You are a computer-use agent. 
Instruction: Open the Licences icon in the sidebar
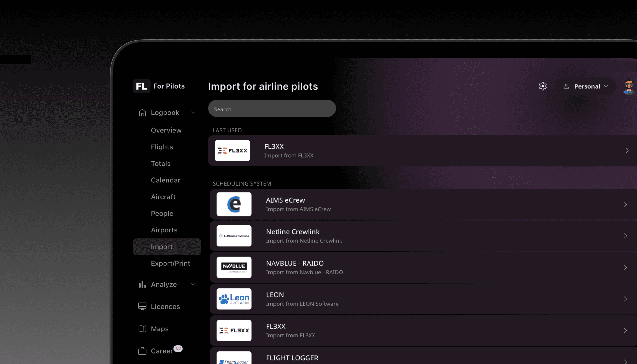click(142, 306)
